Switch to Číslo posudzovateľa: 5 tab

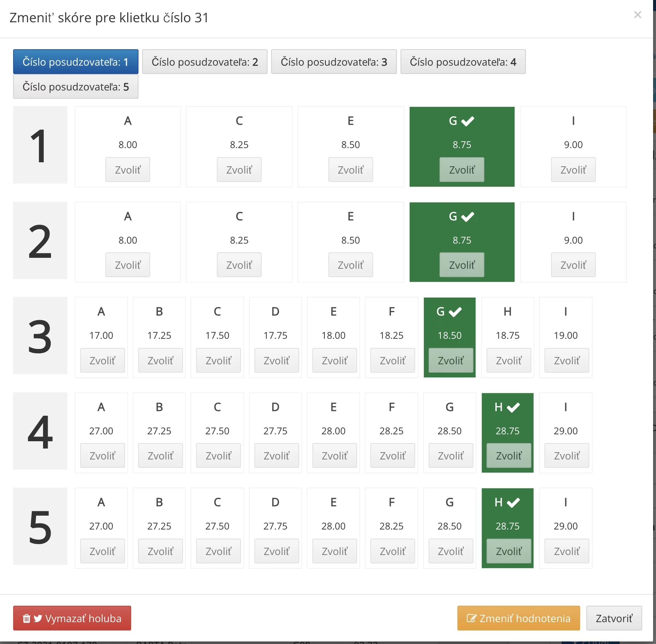[x=76, y=87]
